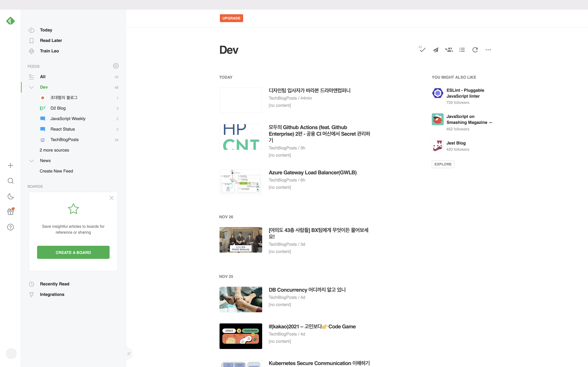Click the UPGRADE button
Image resolution: width=588 pixels, height=367 pixels.
pyautogui.click(x=231, y=18)
